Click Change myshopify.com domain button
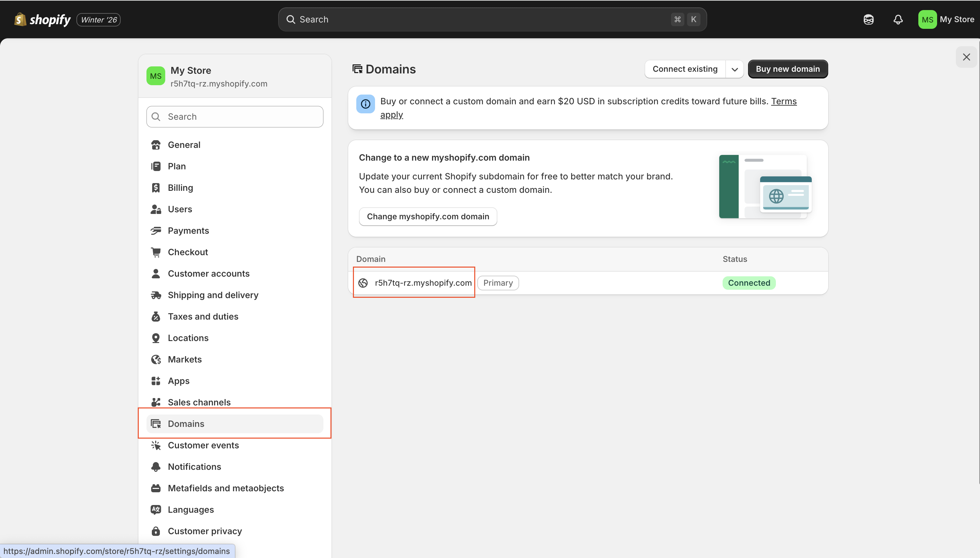Screen dimensions: 980x558 [x=428, y=217]
